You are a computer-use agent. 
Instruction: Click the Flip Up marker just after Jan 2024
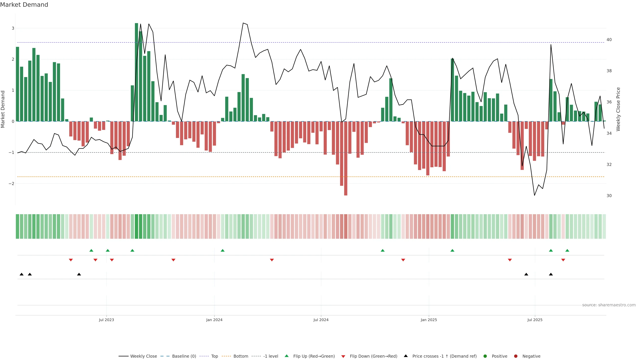point(223,251)
